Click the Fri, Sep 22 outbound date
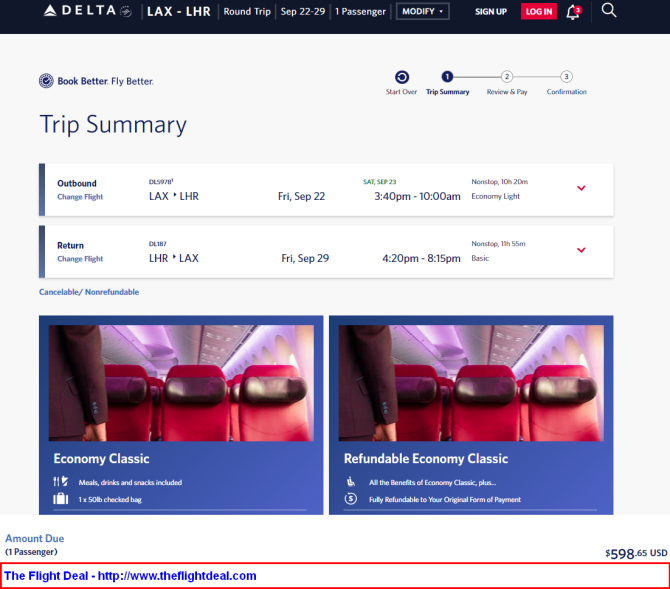The height and width of the screenshot is (589, 670). [x=301, y=196]
